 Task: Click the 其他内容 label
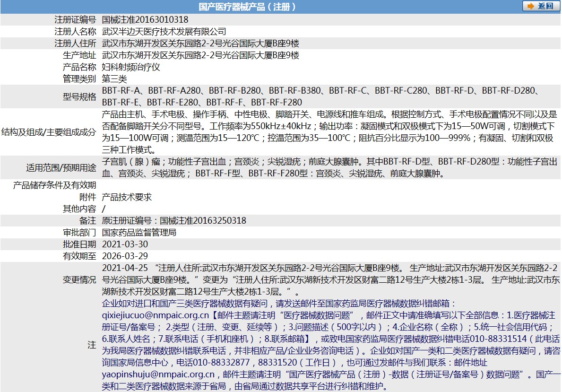(79, 209)
